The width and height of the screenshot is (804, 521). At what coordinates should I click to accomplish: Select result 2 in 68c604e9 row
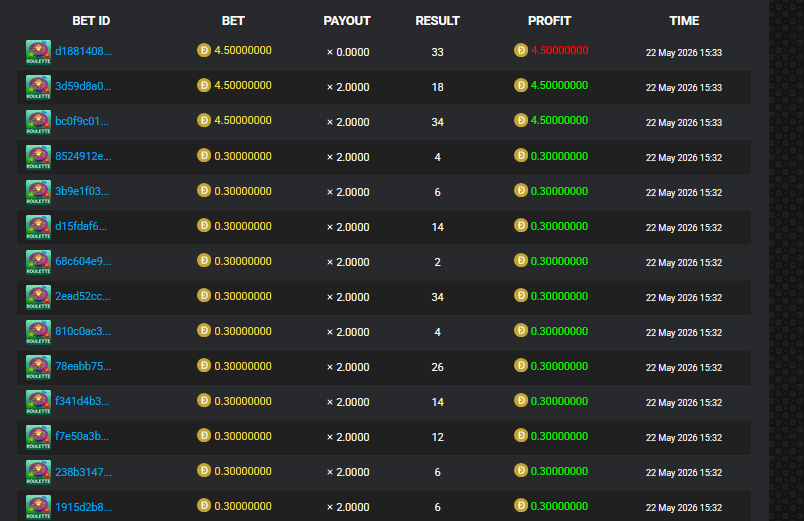click(437, 262)
